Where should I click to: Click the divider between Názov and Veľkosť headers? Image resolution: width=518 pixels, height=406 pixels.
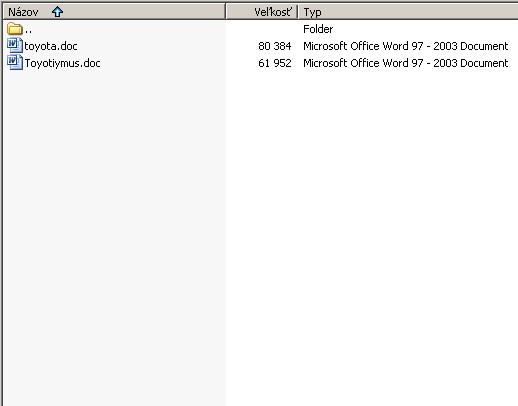(x=226, y=12)
